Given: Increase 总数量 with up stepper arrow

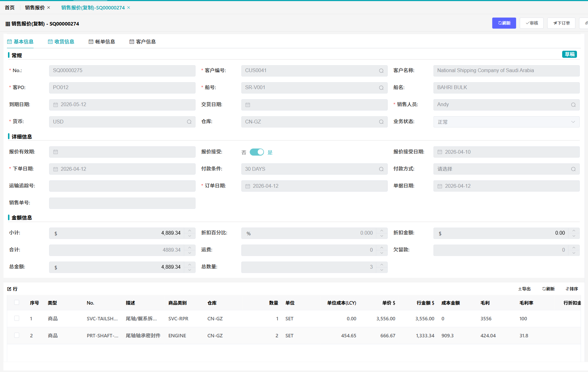Looking at the screenshot, I should (x=382, y=265).
